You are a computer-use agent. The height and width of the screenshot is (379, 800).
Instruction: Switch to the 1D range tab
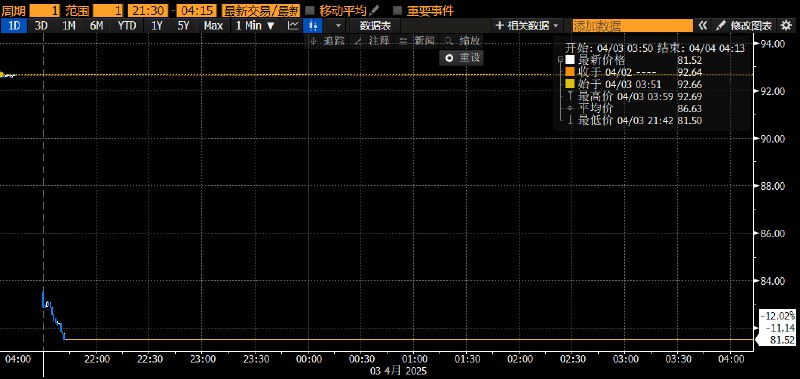coord(14,26)
